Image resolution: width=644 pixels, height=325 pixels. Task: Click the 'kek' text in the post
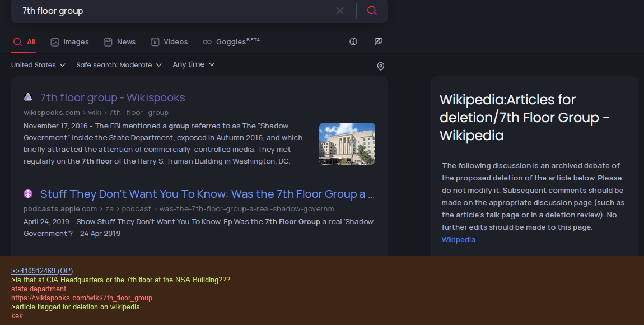pos(17,316)
